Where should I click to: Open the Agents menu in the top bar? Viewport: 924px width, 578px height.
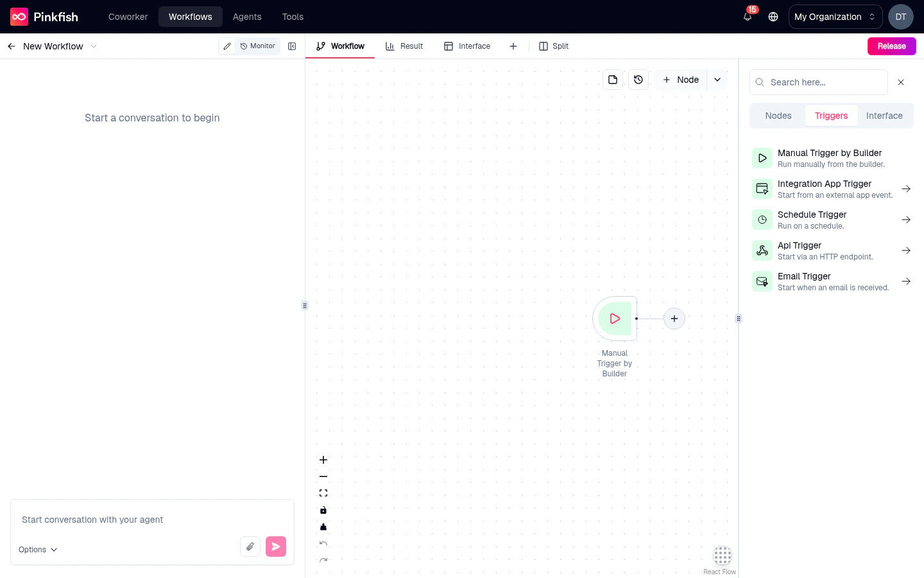pos(247,17)
